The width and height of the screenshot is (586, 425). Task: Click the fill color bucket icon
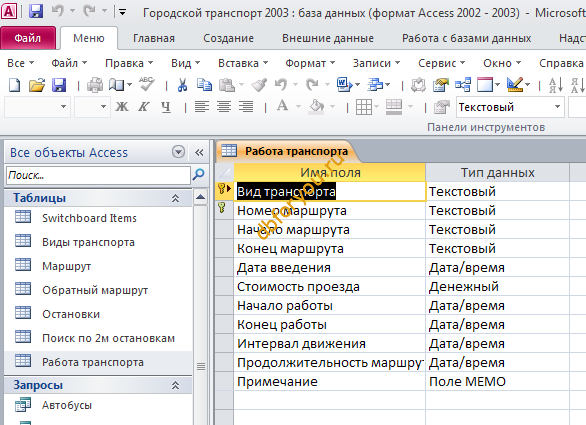pyautogui.click(x=317, y=107)
